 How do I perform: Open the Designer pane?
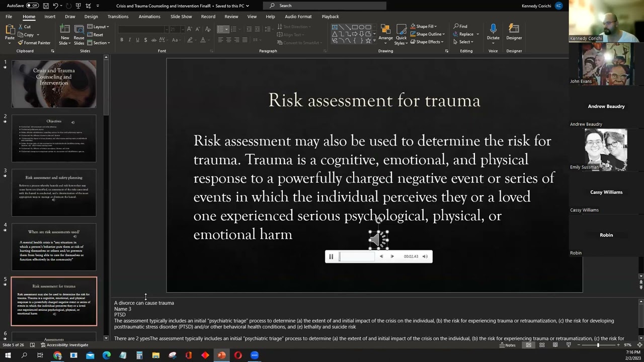pyautogui.click(x=514, y=33)
